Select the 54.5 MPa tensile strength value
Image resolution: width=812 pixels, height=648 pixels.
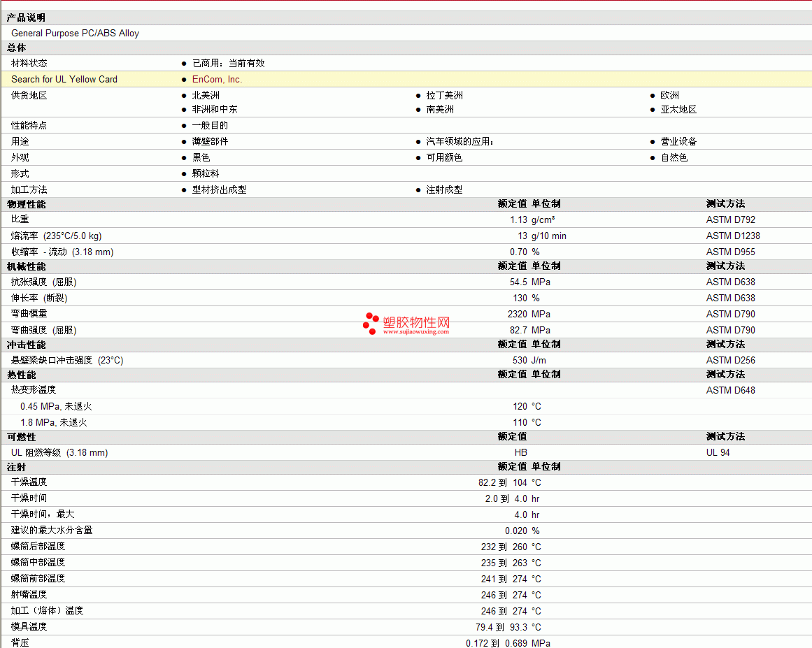pyautogui.click(x=529, y=282)
